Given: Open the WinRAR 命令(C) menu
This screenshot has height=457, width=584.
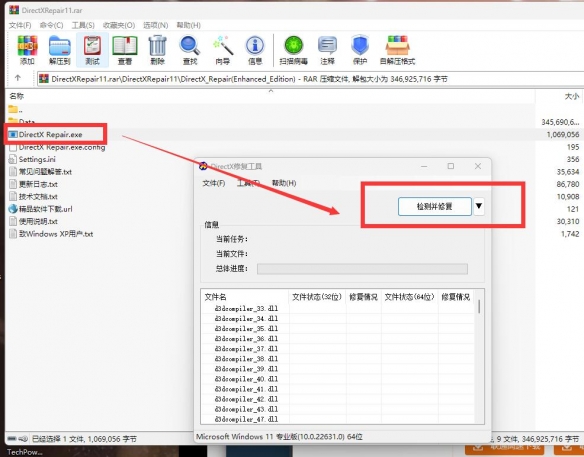Looking at the screenshot, I should coord(51,25).
